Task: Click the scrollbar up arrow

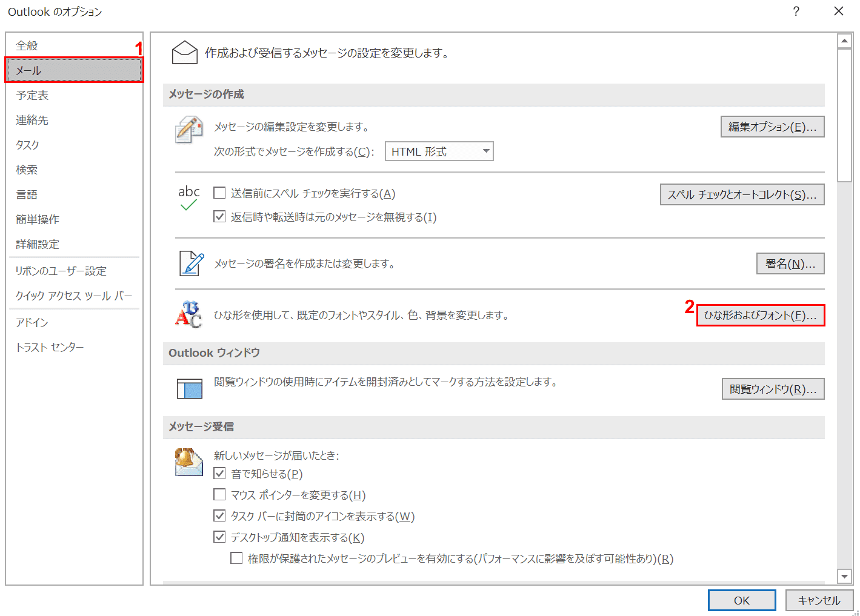Action: point(844,41)
